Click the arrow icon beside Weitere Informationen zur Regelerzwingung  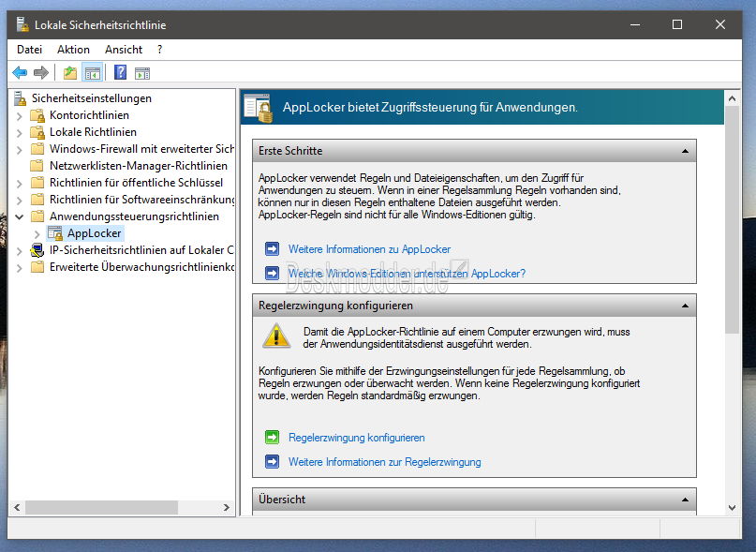coord(272,462)
